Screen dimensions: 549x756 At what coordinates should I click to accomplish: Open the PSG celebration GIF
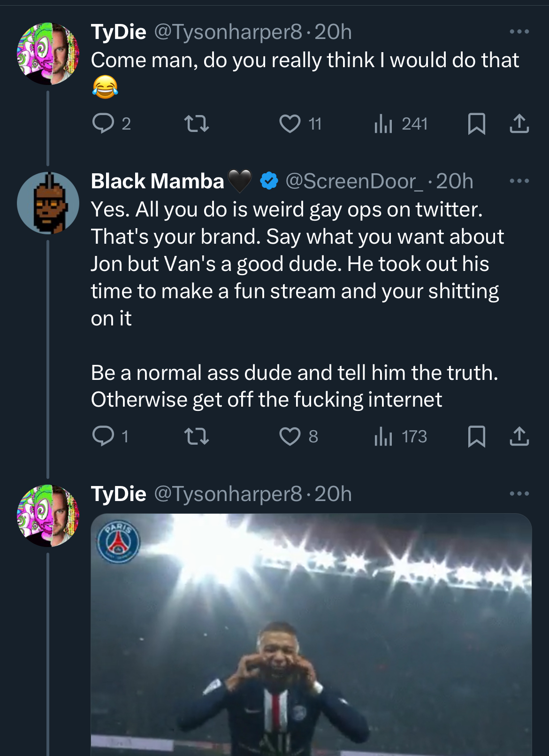(311, 634)
